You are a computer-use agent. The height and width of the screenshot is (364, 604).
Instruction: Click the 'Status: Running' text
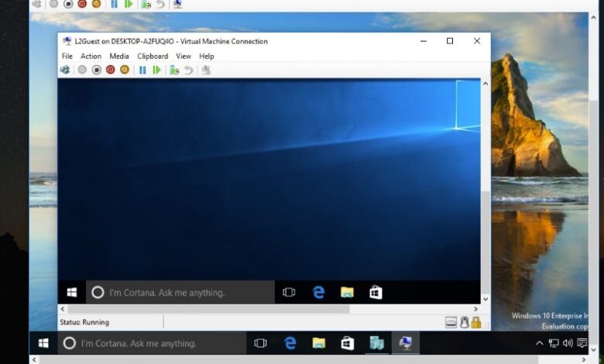coord(84,322)
